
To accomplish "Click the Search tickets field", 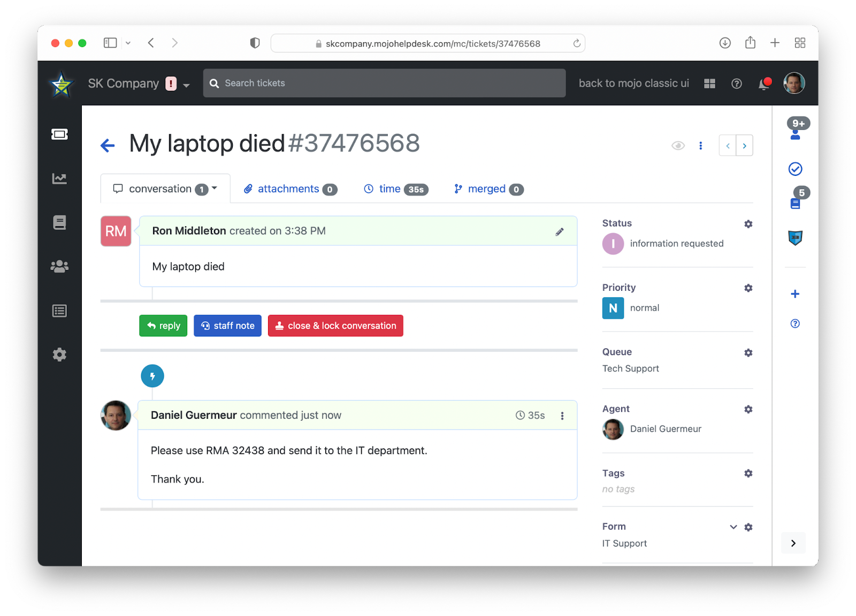I will click(x=384, y=83).
